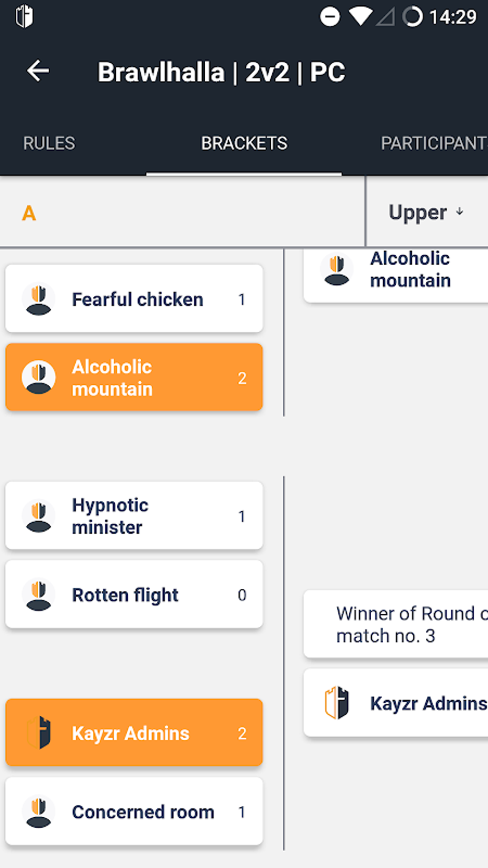Select group A label
This screenshot has height=868, width=488.
click(29, 213)
